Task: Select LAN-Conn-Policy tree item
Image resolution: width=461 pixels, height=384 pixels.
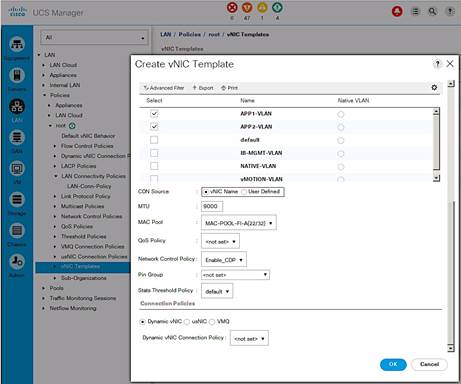Action: click(x=89, y=186)
